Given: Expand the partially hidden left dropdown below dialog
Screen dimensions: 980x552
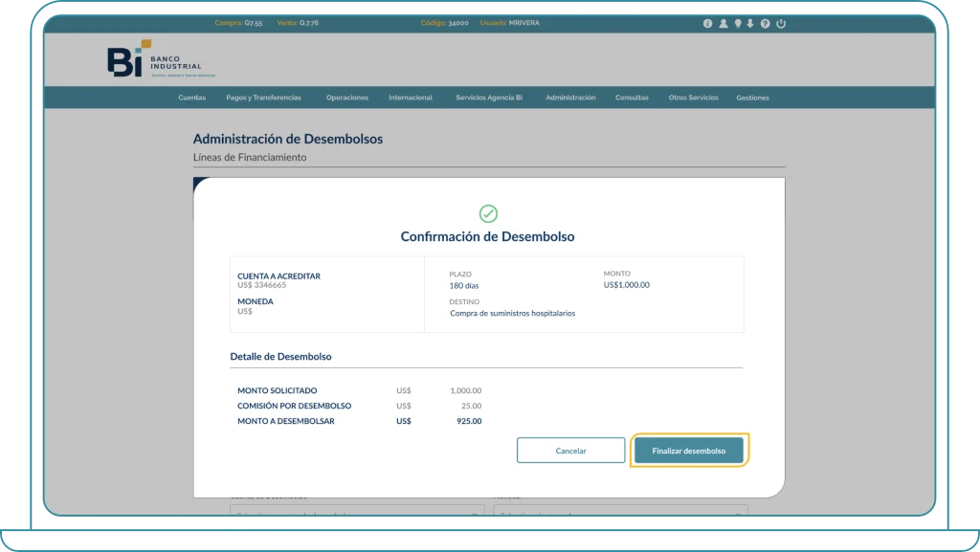Looking at the screenshot, I should 356,511.
